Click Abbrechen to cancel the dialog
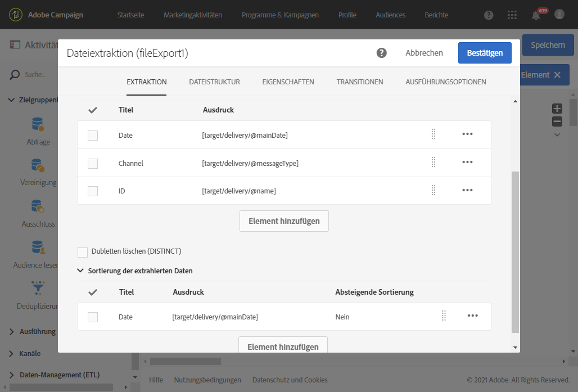This screenshot has height=392, width=578. [424, 53]
